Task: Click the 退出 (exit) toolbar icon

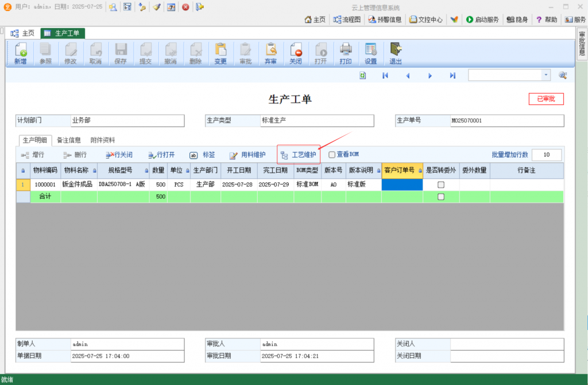Action: (396, 53)
